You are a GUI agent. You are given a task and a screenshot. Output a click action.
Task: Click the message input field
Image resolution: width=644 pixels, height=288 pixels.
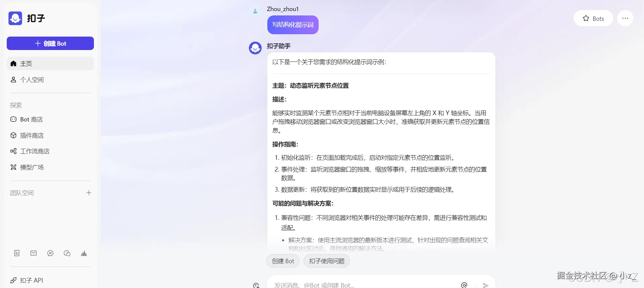[364, 285]
